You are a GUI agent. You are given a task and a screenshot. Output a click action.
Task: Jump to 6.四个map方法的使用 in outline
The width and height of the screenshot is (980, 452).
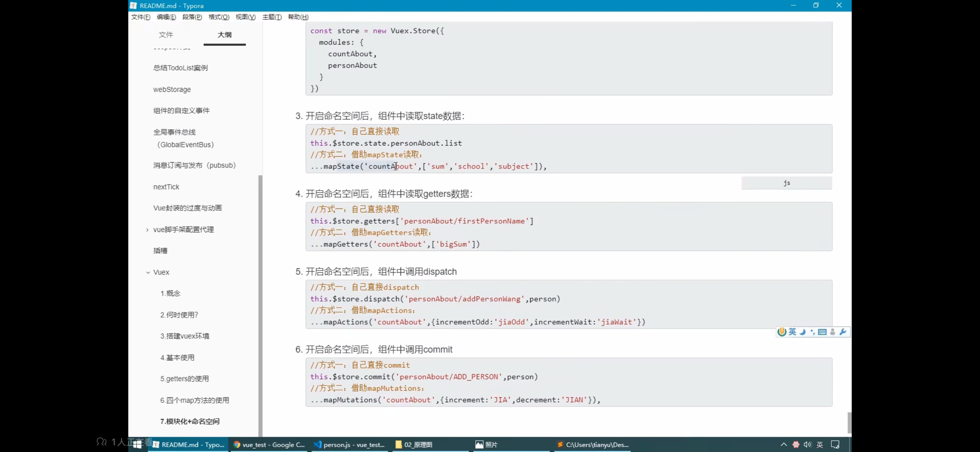coord(195,400)
